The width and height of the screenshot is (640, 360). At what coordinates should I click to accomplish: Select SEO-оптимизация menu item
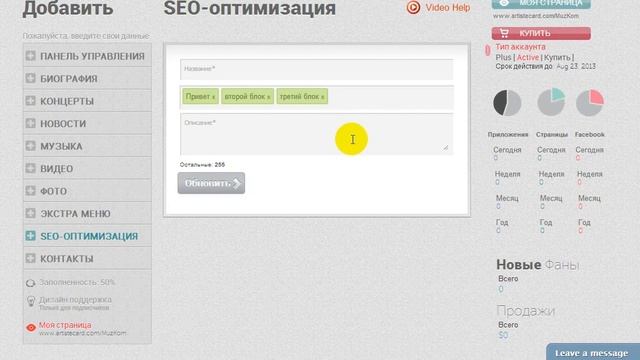pyautogui.click(x=89, y=236)
